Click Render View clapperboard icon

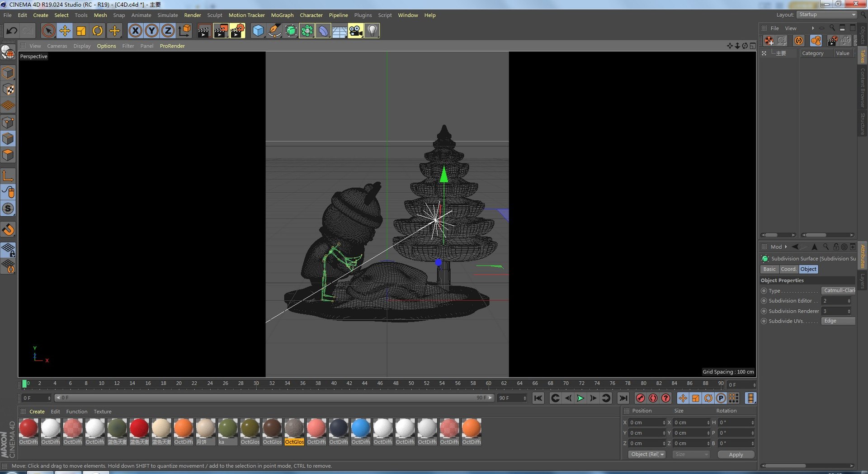point(204,31)
